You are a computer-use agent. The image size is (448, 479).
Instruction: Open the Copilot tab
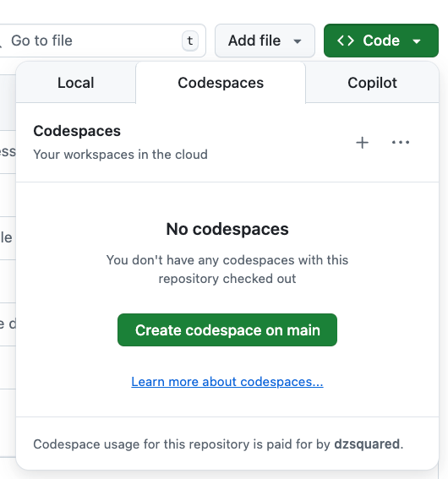point(372,83)
